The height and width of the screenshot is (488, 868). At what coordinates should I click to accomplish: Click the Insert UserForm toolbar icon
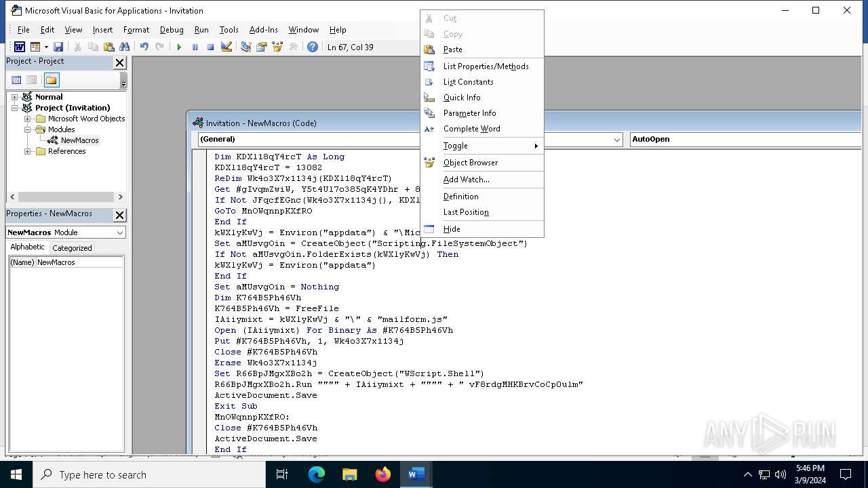point(35,47)
